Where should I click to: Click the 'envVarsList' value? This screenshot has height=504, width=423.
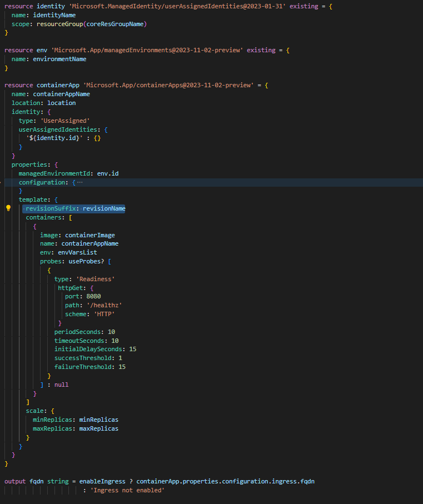coord(77,253)
